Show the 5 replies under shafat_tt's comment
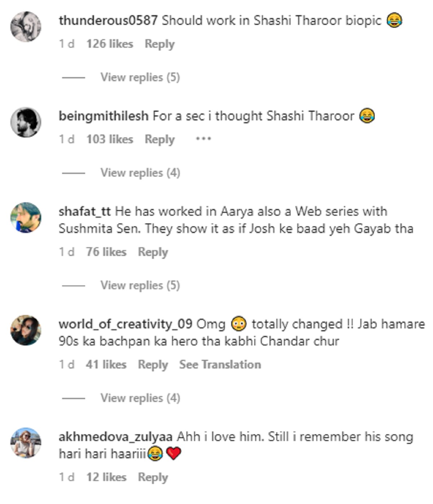This screenshot has width=433, height=504. click(x=140, y=285)
